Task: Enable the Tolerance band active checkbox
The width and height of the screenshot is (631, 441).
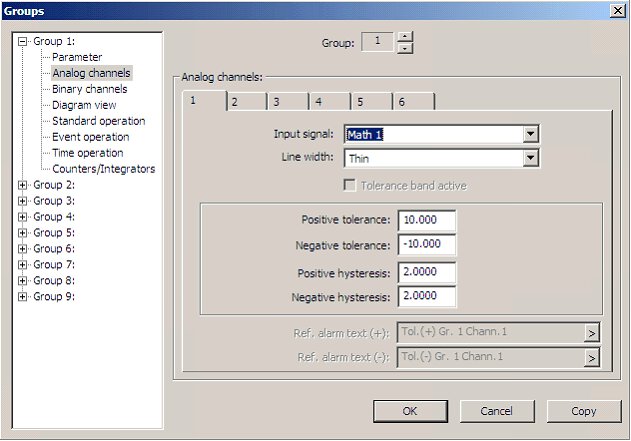Action: pos(350,185)
